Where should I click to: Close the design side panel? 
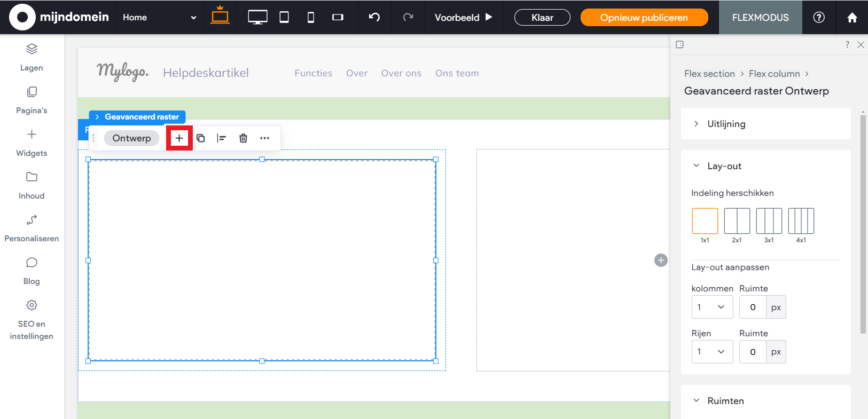tap(861, 45)
